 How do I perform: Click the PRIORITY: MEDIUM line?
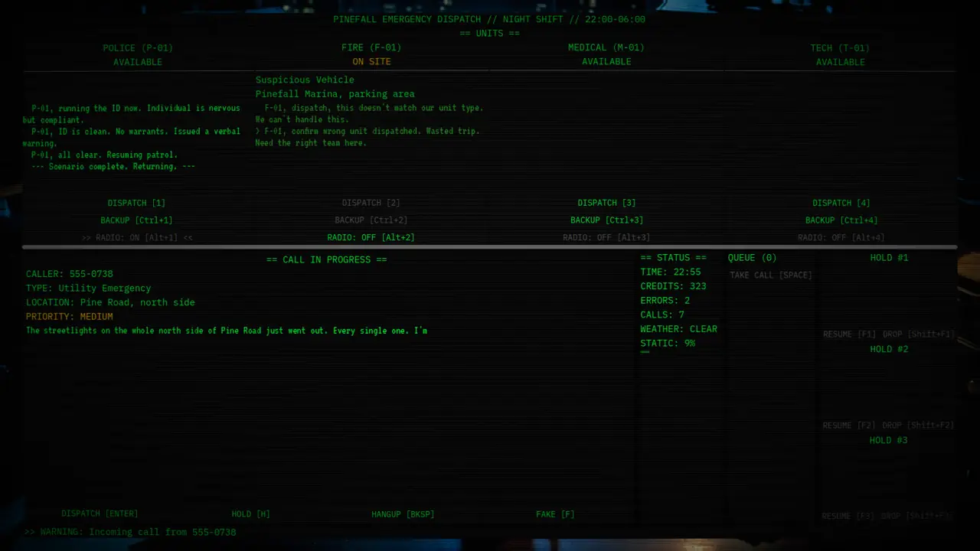click(x=70, y=317)
